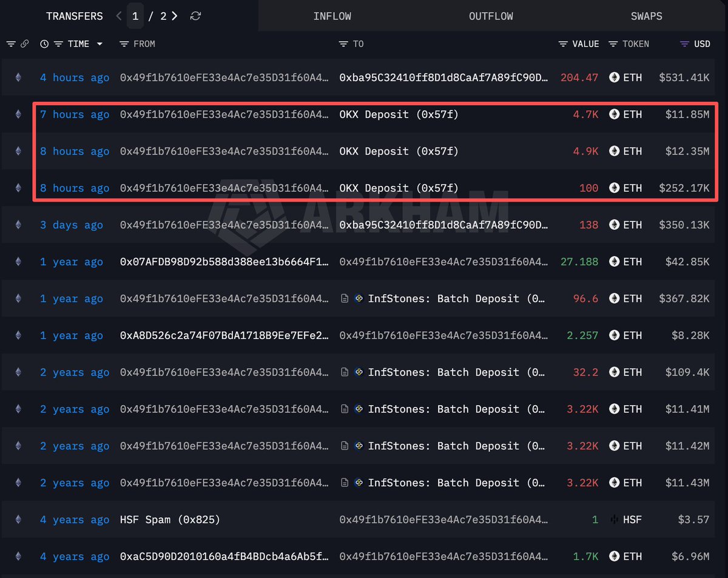Click USD amount $3.57
This screenshot has width=728, height=578.
coord(693,520)
